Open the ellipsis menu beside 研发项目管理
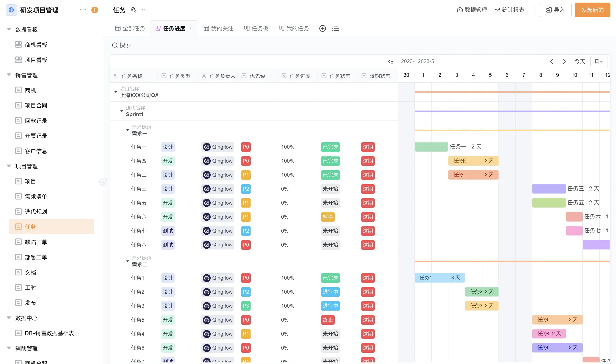The height and width of the screenshot is (364, 616). 83,10
